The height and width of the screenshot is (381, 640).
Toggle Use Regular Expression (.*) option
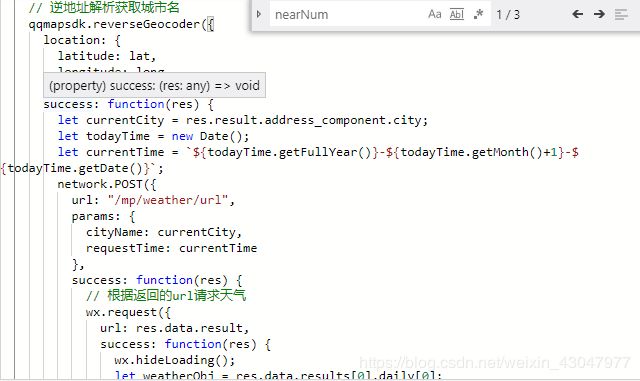pyautogui.click(x=478, y=15)
